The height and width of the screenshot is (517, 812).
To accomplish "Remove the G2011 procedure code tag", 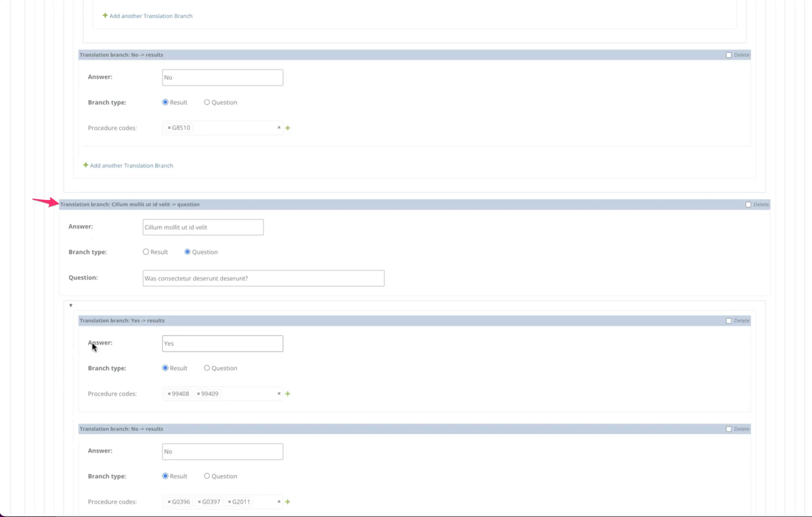I will (x=229, y=502).
